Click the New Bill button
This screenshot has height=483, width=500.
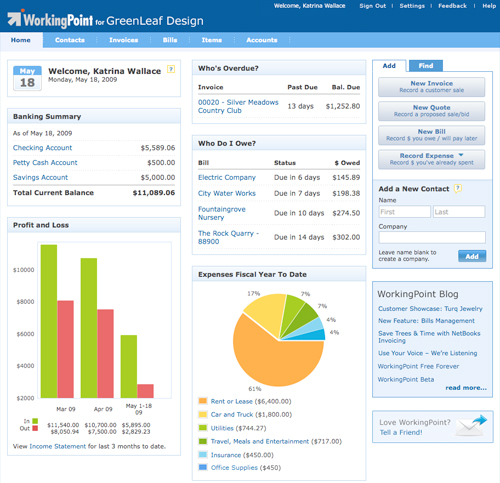click(432, 135)
